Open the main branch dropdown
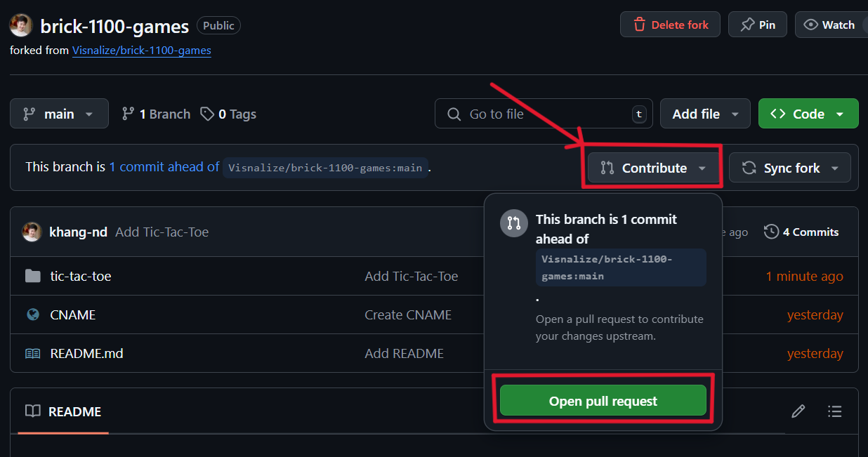 click(x=59, y=113)
